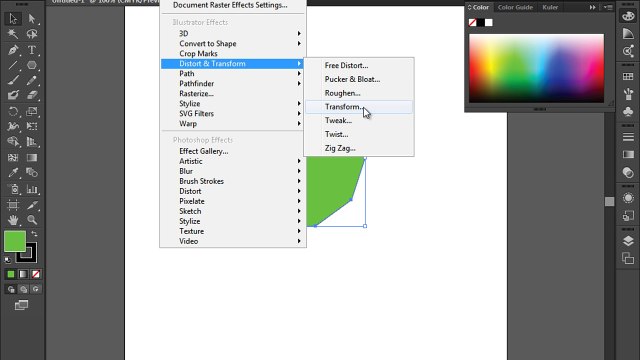The height and width of the screenshot is (360, 640).
Task: Select the Eraser tool
Action: (32, 96)
